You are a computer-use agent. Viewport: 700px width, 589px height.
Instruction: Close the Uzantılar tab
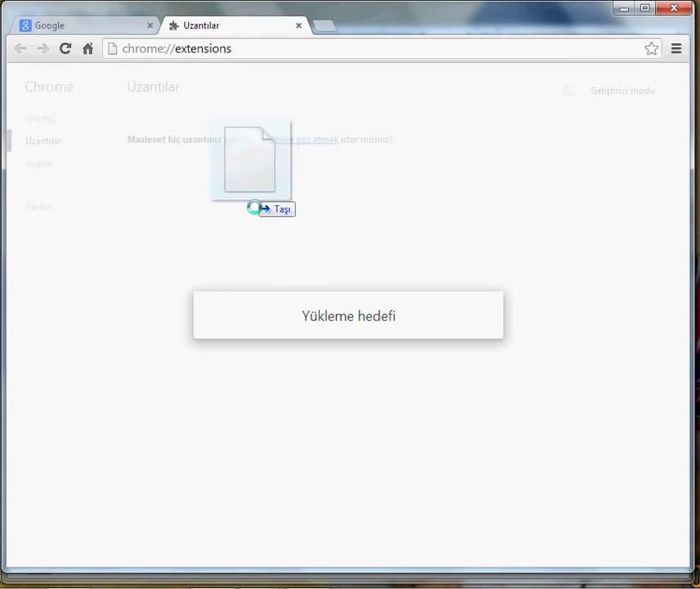click(298, 25)
